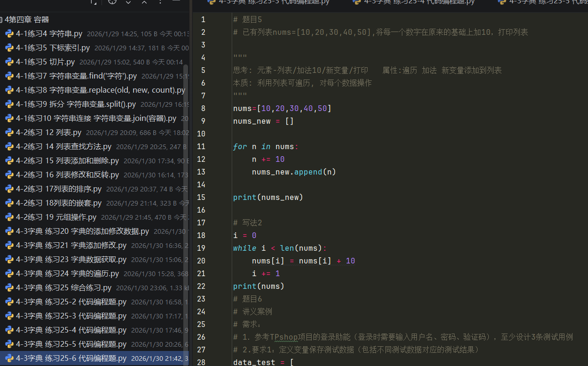Click gutter line number 11
The width and height of the screenshot is (588, 366).
201,147
